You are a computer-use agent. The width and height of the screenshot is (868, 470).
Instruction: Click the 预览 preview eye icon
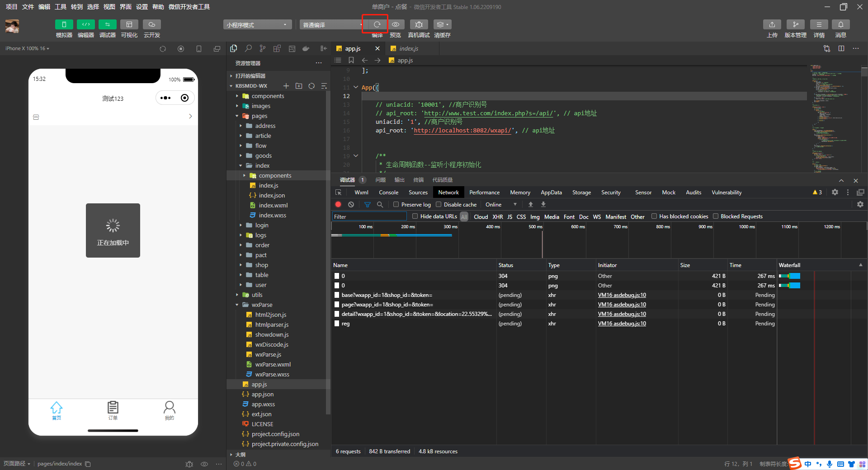[x=396, y=24]
